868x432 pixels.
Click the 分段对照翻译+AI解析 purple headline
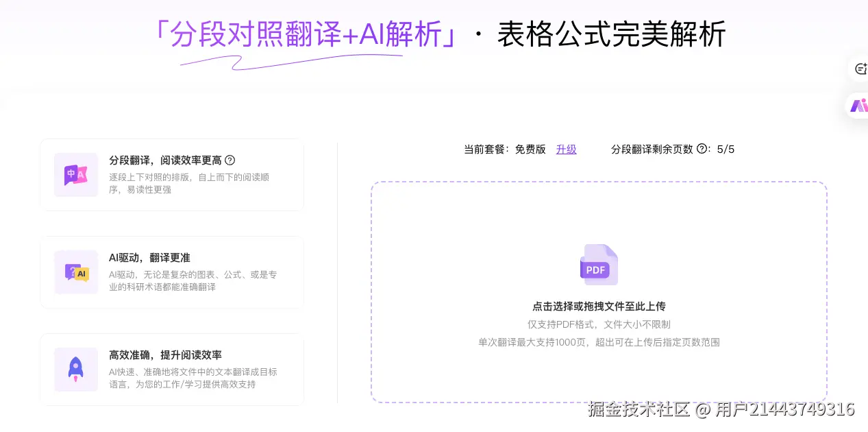(x=308, y=33)
